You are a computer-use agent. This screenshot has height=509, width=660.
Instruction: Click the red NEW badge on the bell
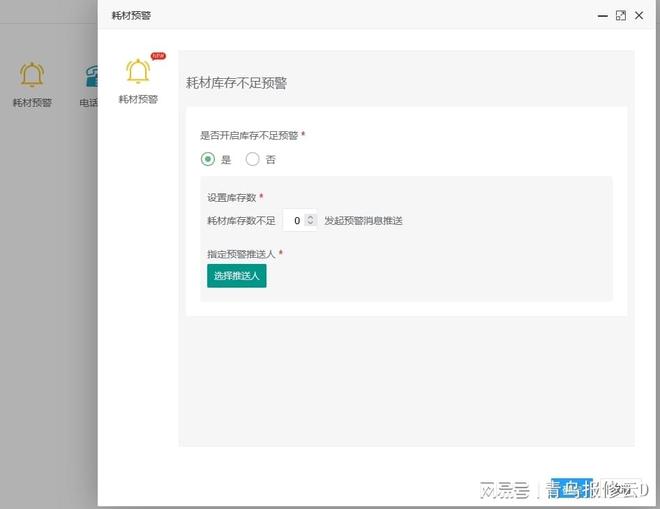(x=157, y=56)
